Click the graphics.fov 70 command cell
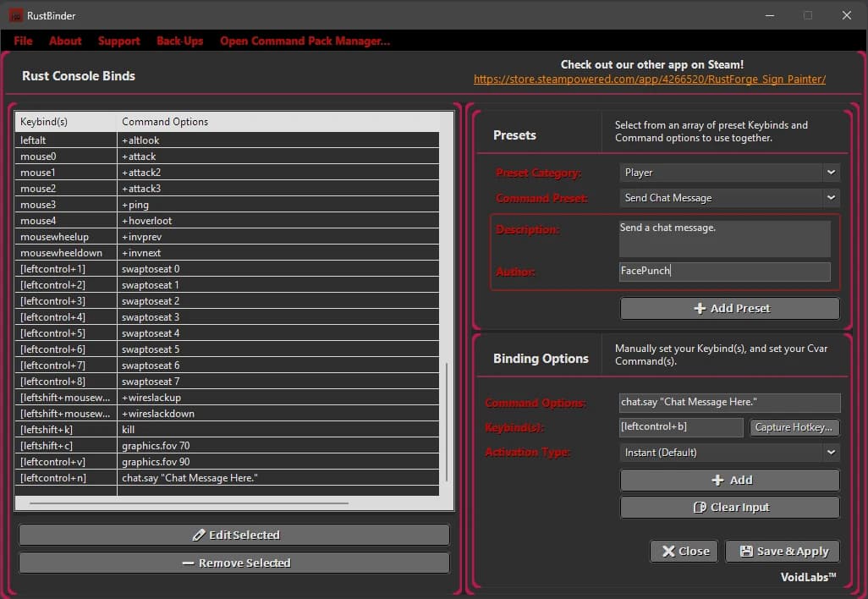Image resolution: width=868 pixels, height=599 pixels. pyautogui.click(x=277, y=445)
